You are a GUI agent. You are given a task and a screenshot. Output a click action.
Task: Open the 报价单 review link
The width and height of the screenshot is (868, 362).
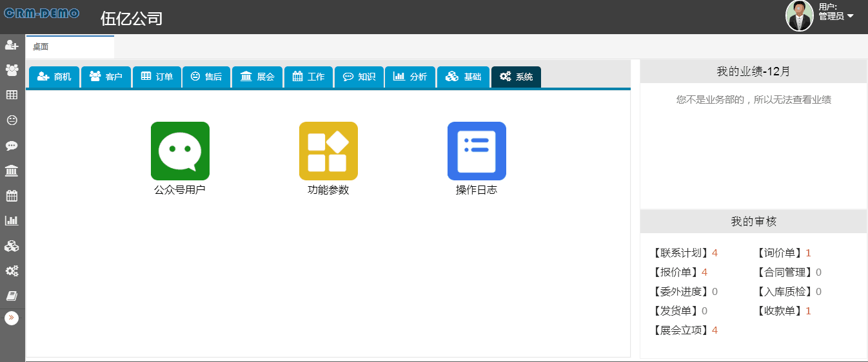point(680,272)
